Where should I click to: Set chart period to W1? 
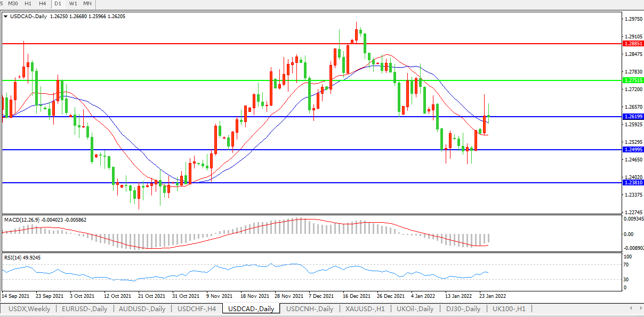(x=73, y=4)
